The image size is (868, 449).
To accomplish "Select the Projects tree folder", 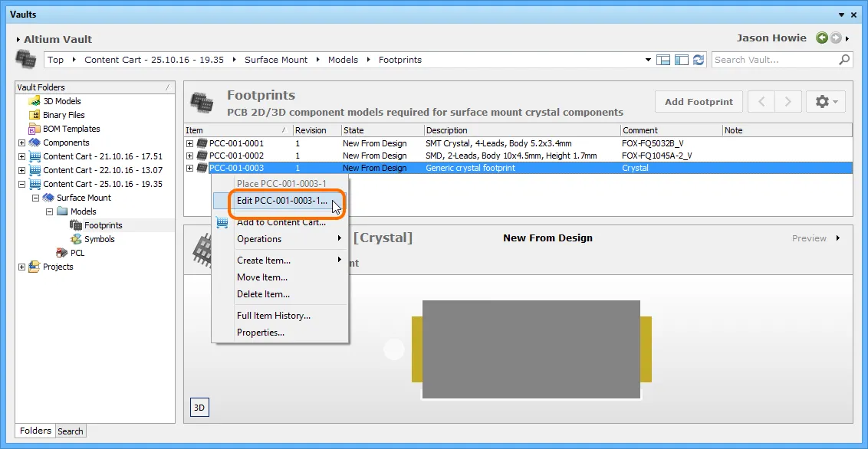I will click(x=58, y=267).
